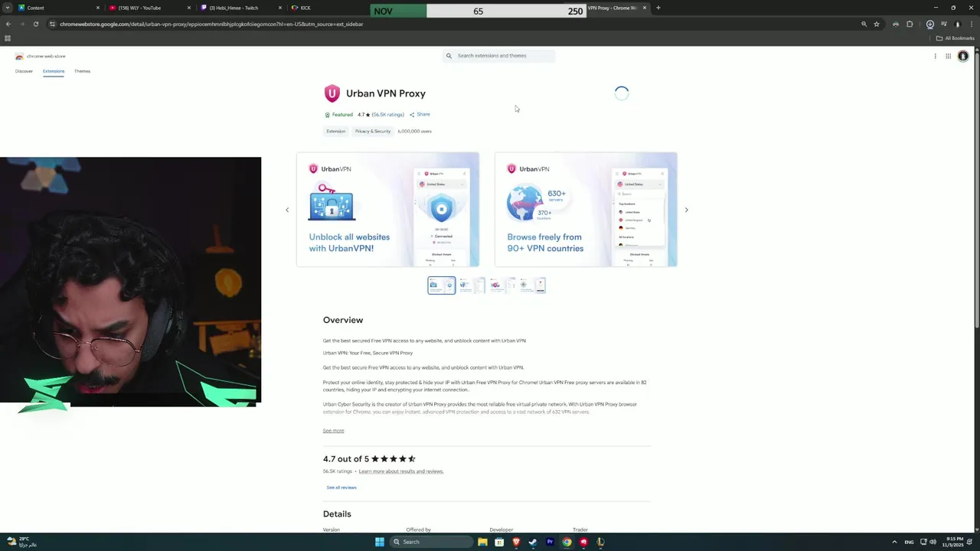Open the Themes section
This screenshot has height=551, width=980.
(x=82, y=71)
